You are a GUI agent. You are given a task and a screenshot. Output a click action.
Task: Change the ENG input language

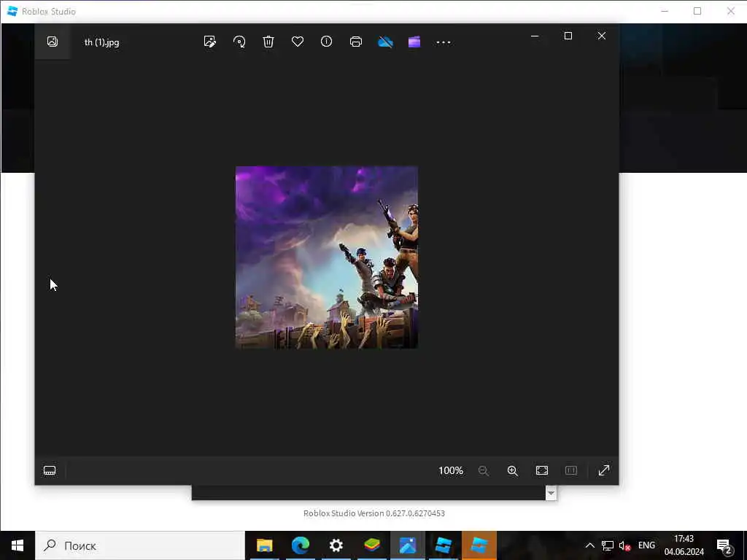pyautogui.click(x=646, y=545)
